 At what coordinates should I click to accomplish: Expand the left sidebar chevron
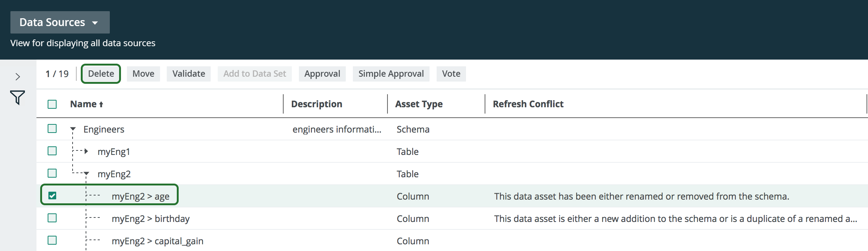tap(17, 77)
